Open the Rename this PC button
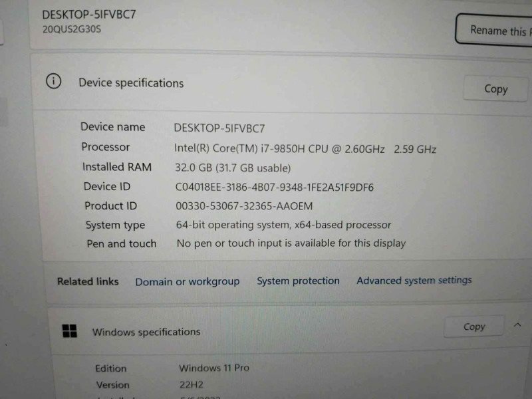This screenshot has width=532, height=399. (494, 30)
